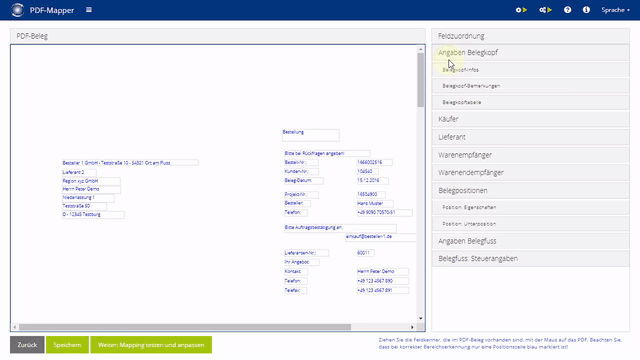Expand the Käufer section
The height and width of the screenshot is (360, 640).
(x=531, y=119)
